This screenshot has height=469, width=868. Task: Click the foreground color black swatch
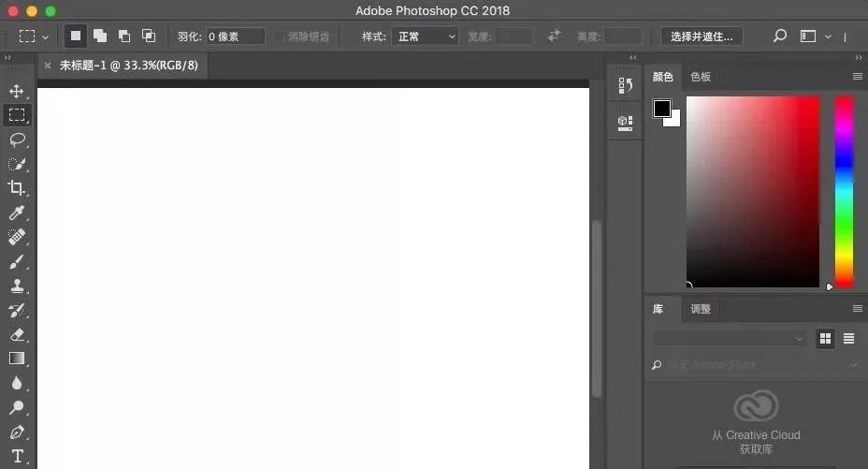coord(661,108)
